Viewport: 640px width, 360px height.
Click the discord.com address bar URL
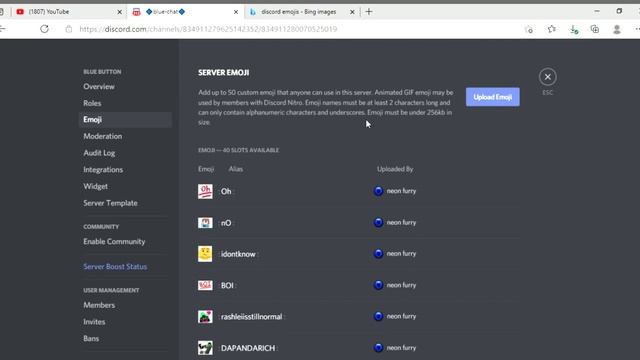[x=208, y=29]
